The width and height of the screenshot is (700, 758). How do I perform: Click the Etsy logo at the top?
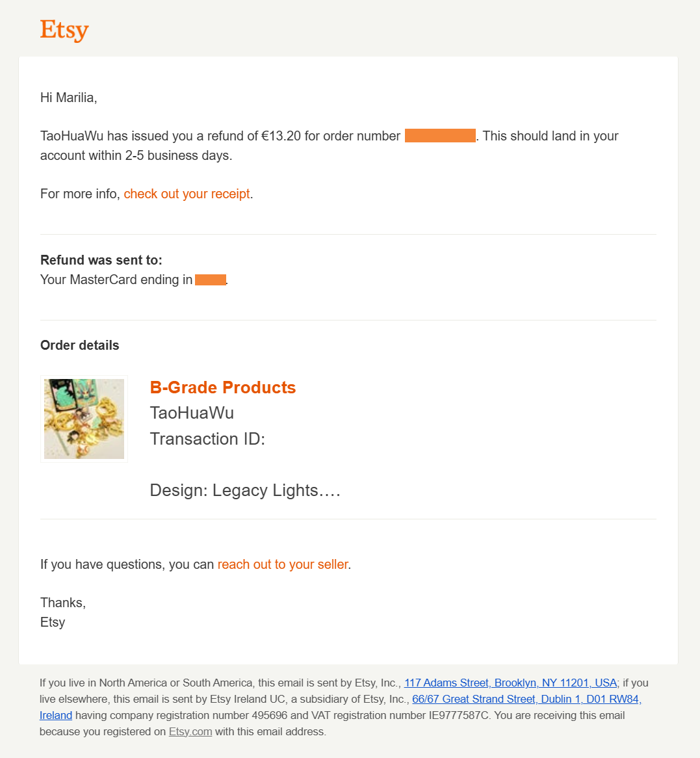tap(64, 30)
